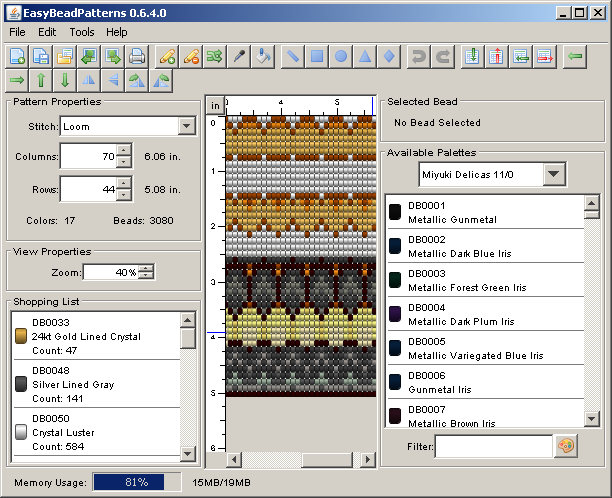Decrease Zoom with the down stepper arrow

click(146, 275)
